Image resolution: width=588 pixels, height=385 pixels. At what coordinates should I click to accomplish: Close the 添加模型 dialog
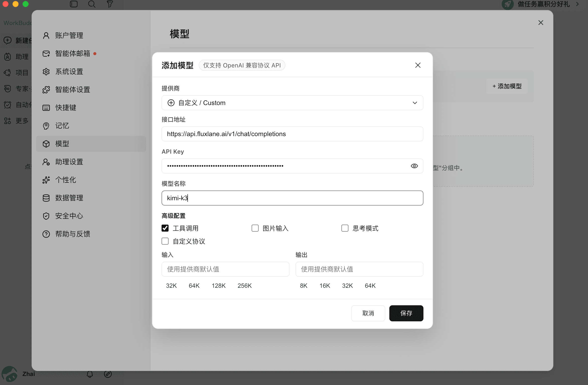coord(418,65)
